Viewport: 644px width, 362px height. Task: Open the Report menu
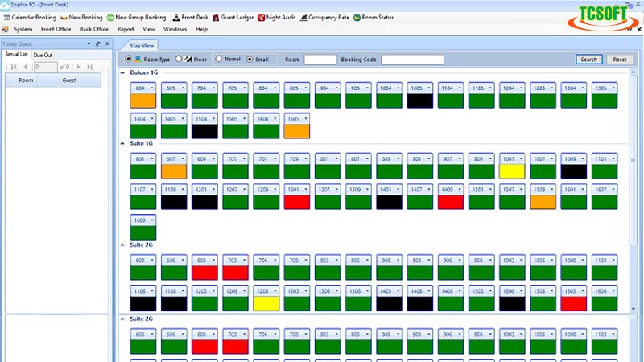[x=126, y=29]
